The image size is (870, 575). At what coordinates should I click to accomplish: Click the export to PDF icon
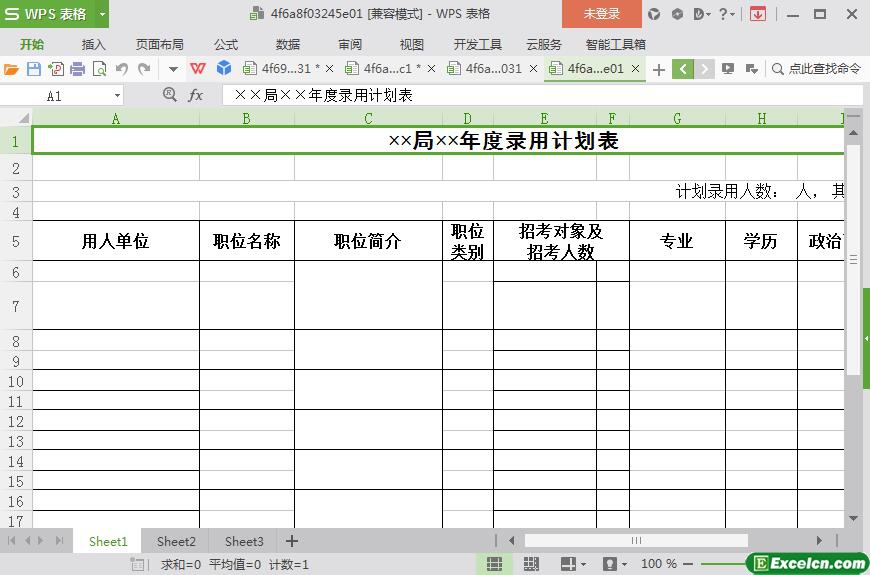tap(56, 69)
